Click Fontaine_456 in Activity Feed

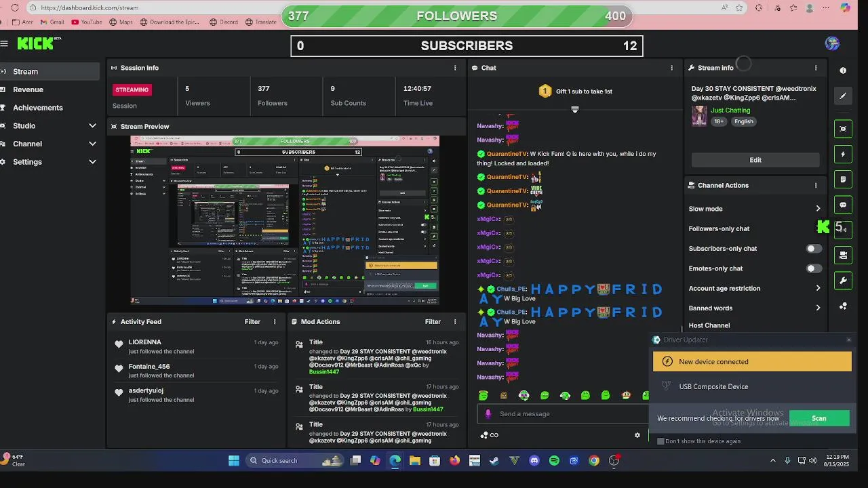pyautogui.click(x=149, y=367)
